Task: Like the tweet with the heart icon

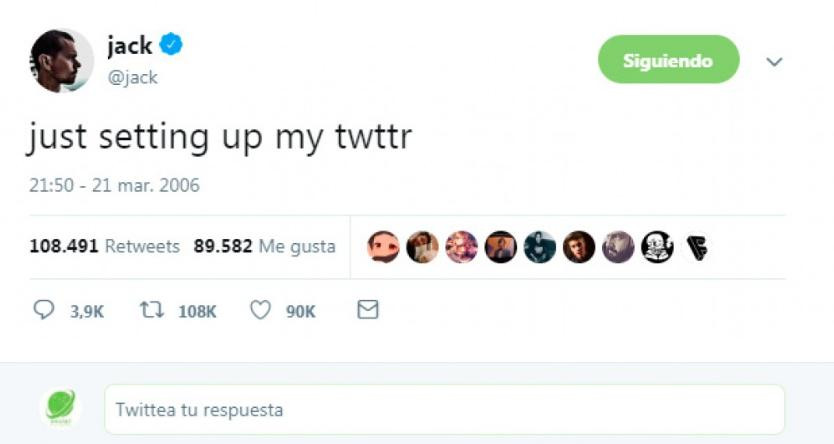Action: [x=260, y=310]
